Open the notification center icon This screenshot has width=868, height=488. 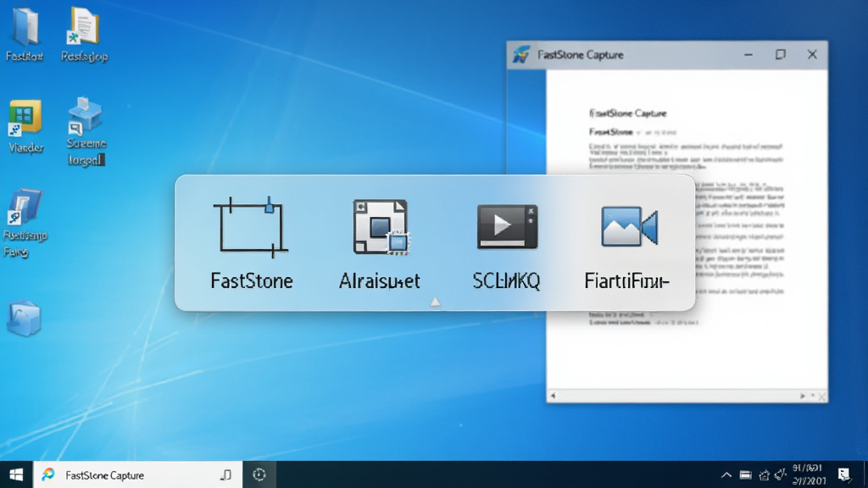click(x=844, y=474)
